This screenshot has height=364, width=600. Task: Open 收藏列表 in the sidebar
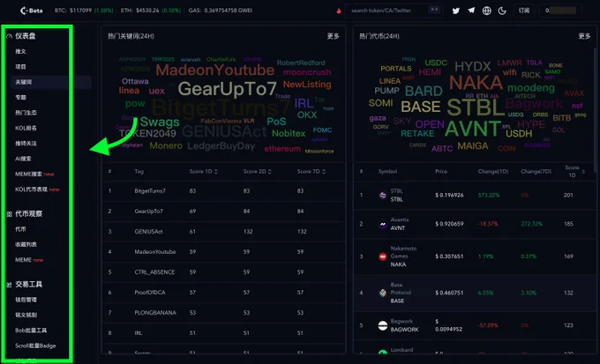(26, 244)
